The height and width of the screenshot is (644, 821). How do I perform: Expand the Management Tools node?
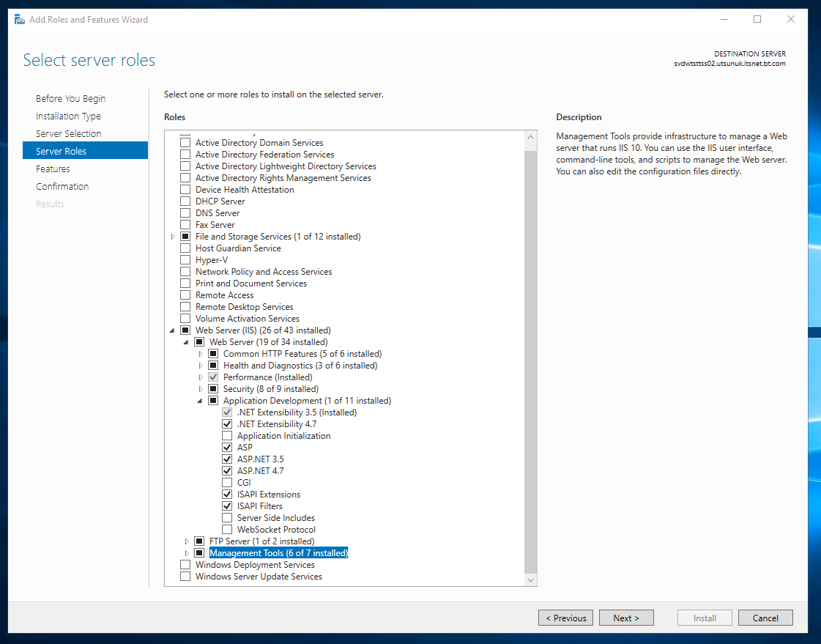point(187,553)
